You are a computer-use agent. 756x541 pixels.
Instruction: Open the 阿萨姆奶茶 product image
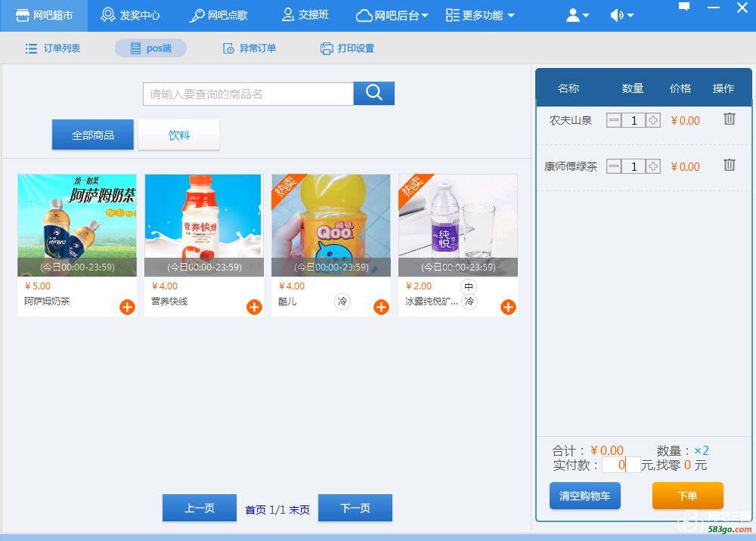[x=77, y=225]
